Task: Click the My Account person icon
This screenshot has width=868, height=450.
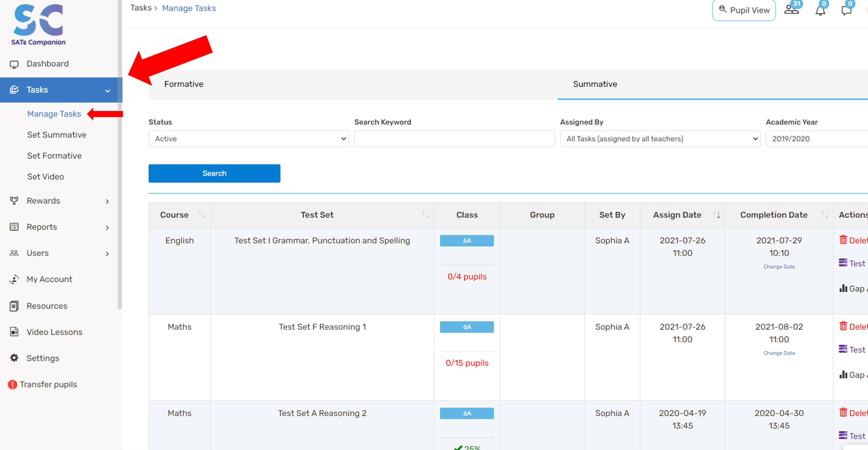Action: [14, 279]
